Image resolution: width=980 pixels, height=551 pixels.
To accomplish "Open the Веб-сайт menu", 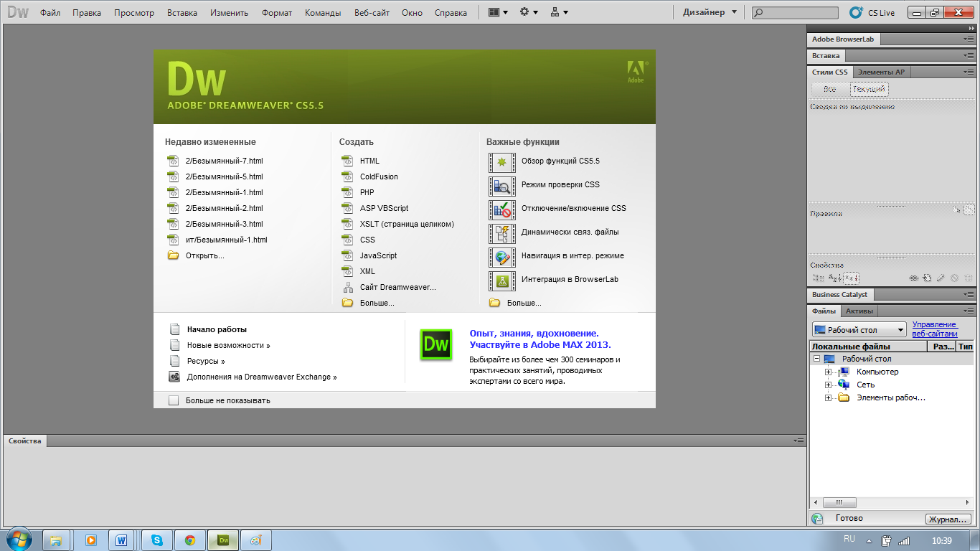I will (x=372, y=13).
